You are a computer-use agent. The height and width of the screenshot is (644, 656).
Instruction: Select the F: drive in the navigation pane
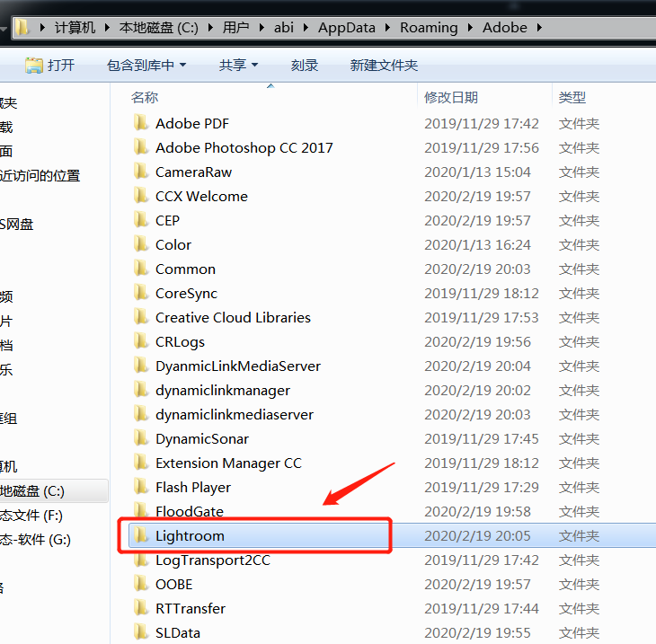click(x=31, y=515)
